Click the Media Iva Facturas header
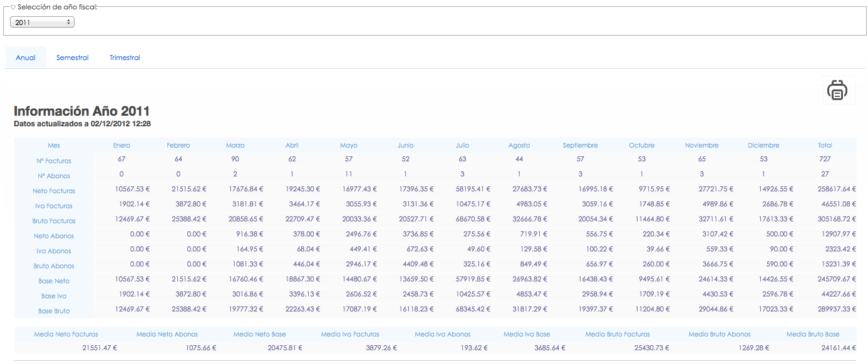The image size is (868, 364). point(350,334)
